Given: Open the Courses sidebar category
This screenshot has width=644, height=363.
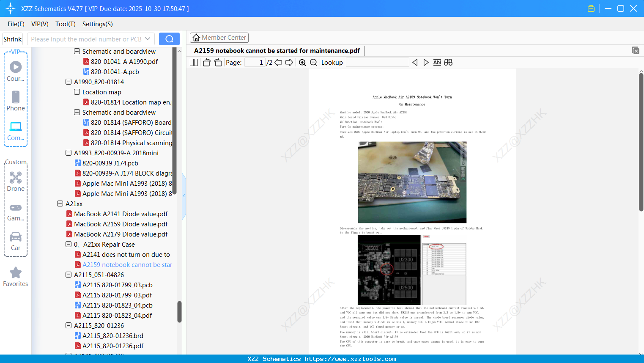Looking at the screenshot, I should point(16,71).
